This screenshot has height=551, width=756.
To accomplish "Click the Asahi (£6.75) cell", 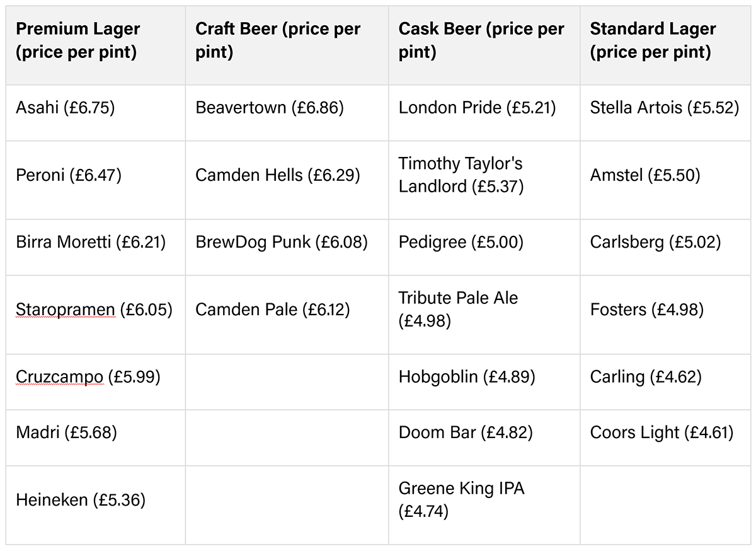I will coord(66,107).
